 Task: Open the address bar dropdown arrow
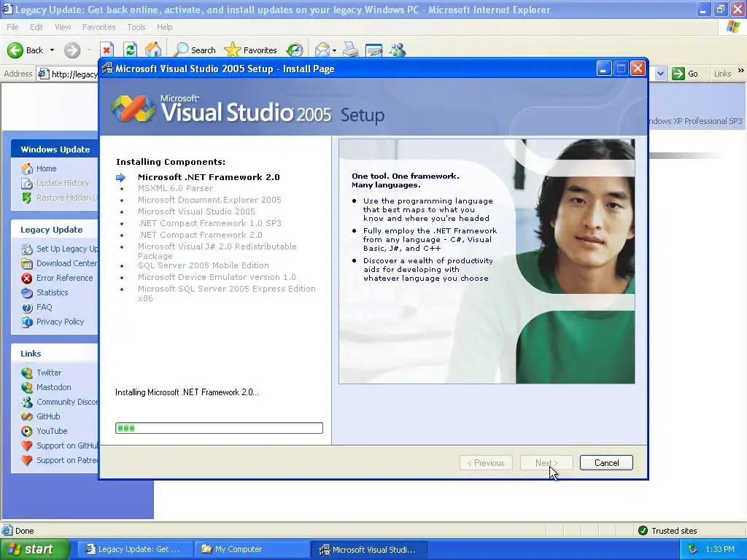(x=660, y=74)
